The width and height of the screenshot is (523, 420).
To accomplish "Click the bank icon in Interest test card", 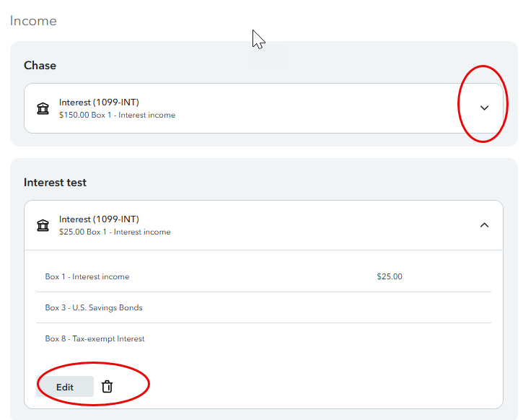I will coord(43,225).
